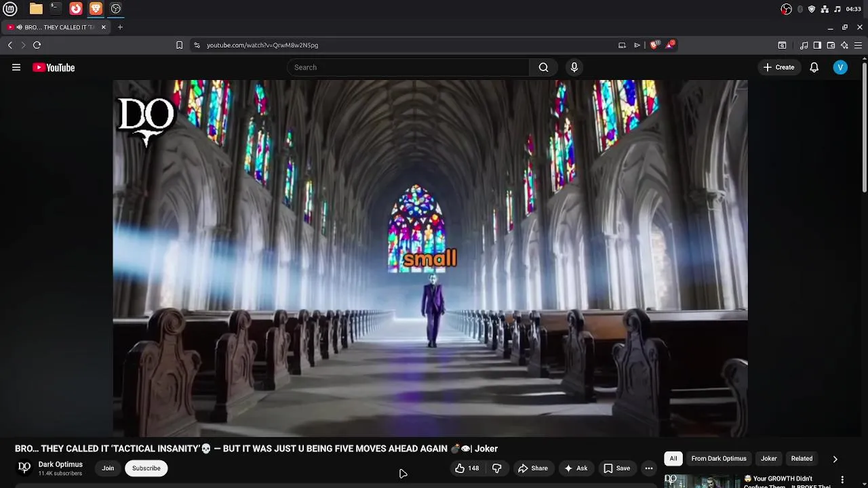Open the shield tray icon

(812, 9)
